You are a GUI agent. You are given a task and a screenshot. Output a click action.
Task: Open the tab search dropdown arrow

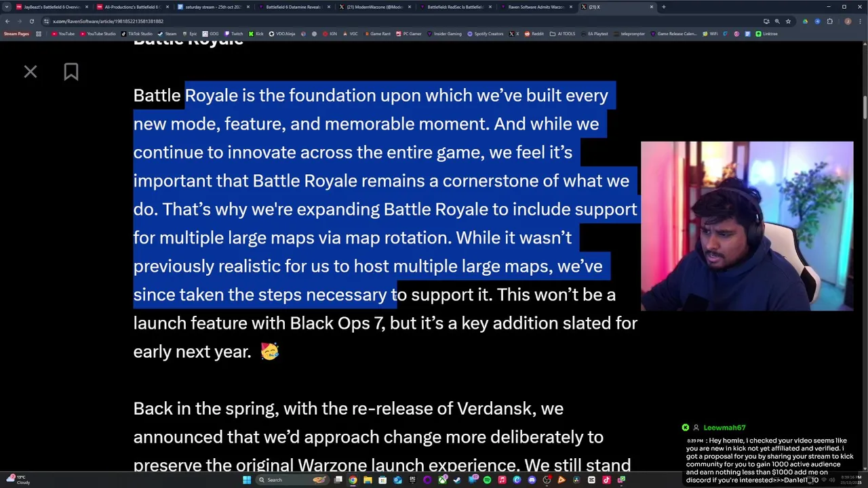[x=7, y=7]
